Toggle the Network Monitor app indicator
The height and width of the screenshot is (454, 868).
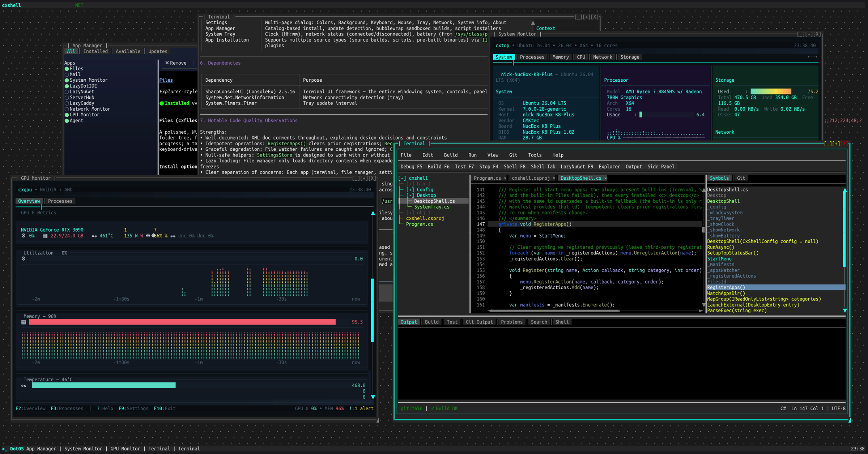click(67, 109)
